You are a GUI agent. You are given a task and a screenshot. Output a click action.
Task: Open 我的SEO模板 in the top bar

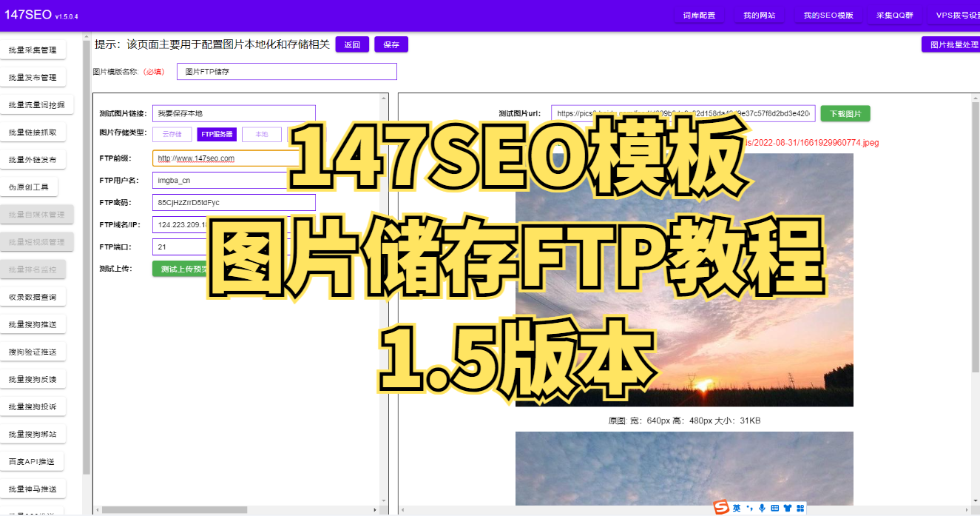828,16
